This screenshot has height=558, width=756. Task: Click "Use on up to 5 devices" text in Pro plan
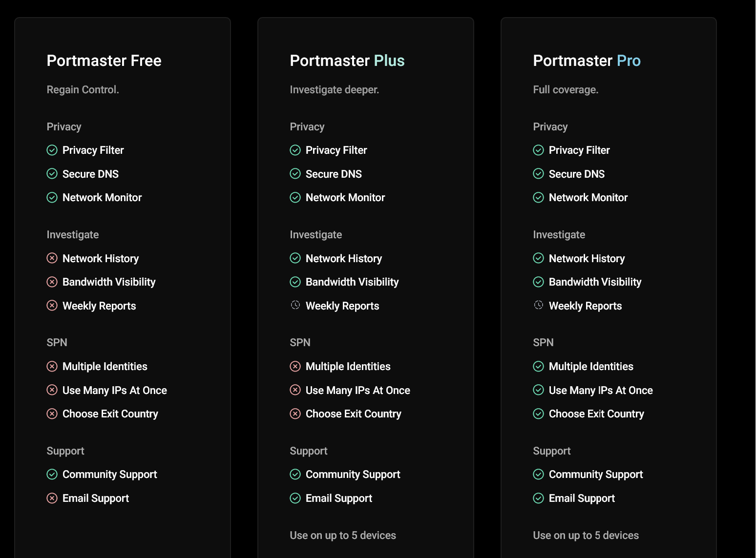tap(586, 536)
